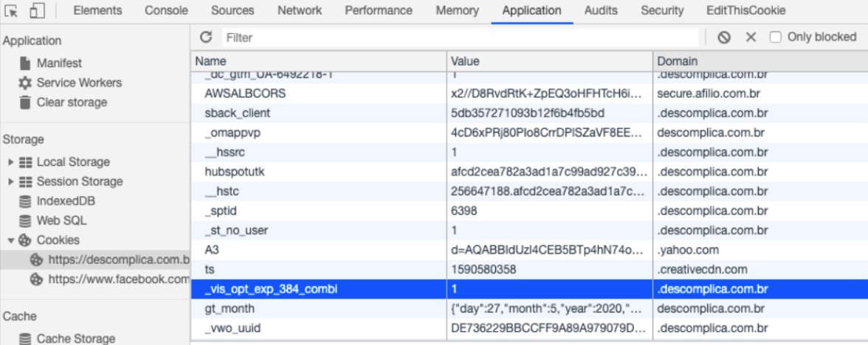Click the facebook.com cookie icon

coord(37,279)
